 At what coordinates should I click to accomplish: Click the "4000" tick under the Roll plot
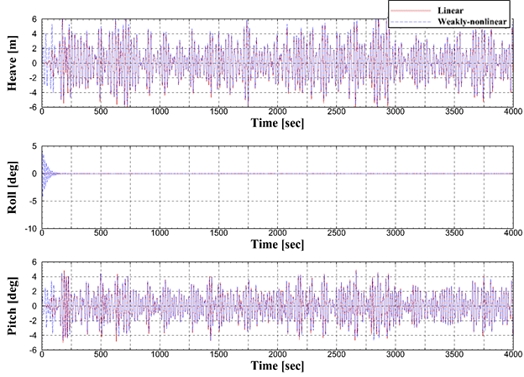point(513,233)
